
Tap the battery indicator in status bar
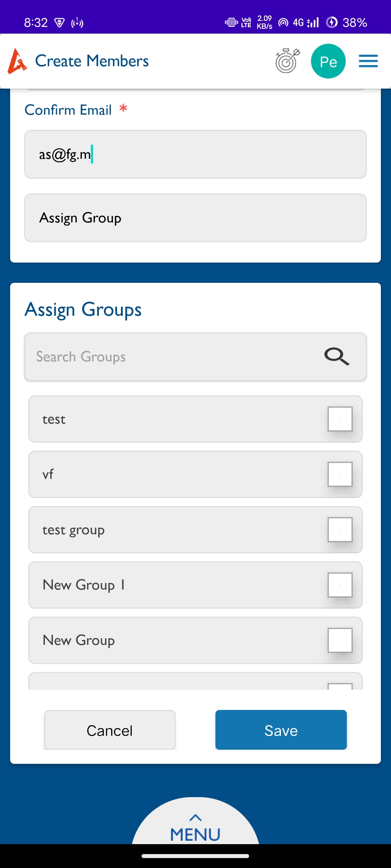(346, 22)
